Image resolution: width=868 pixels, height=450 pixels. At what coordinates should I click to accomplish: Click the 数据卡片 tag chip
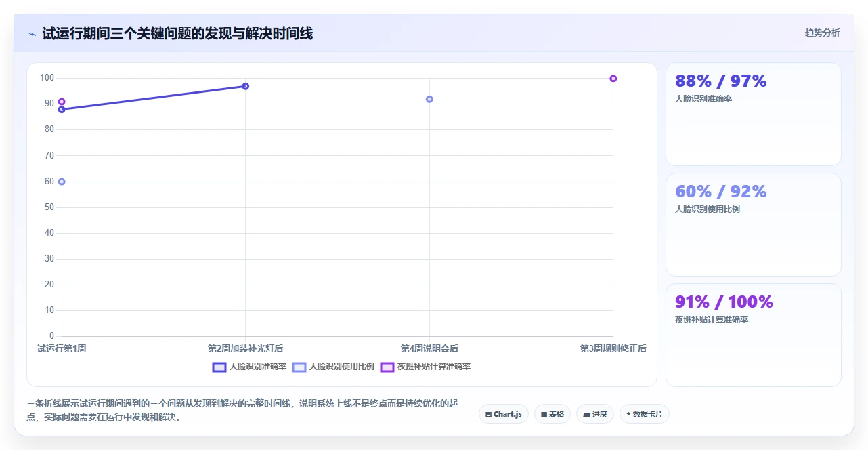644,414
